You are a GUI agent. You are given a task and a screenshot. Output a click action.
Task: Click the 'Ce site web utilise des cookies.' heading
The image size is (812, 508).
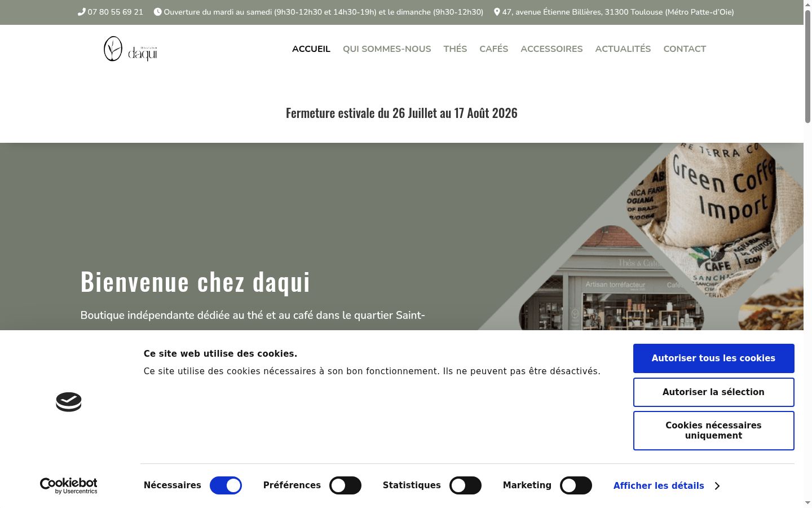click(x=220, y=354)
